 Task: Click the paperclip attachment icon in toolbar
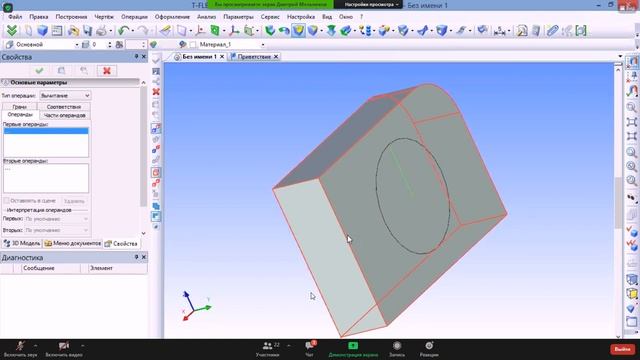(552, 31)
